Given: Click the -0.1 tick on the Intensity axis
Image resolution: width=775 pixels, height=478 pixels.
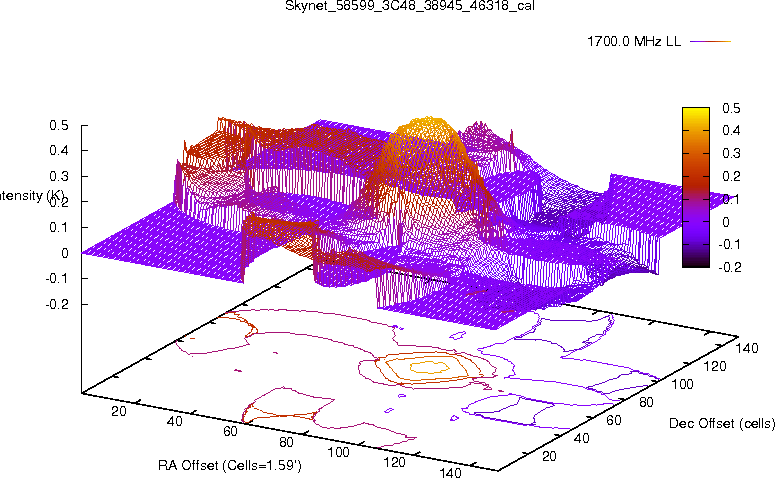Looking at the screenshot, I should tap(57, 279).
